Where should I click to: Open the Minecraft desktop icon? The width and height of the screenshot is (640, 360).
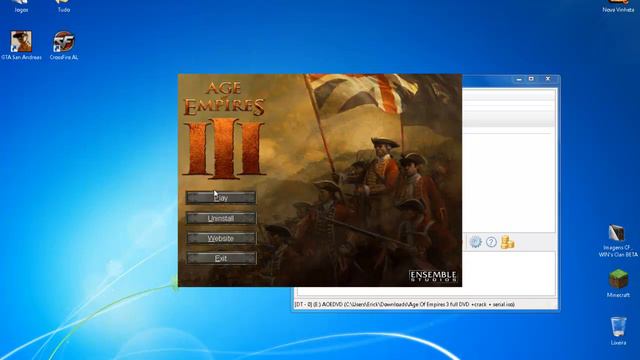point(618,283)
